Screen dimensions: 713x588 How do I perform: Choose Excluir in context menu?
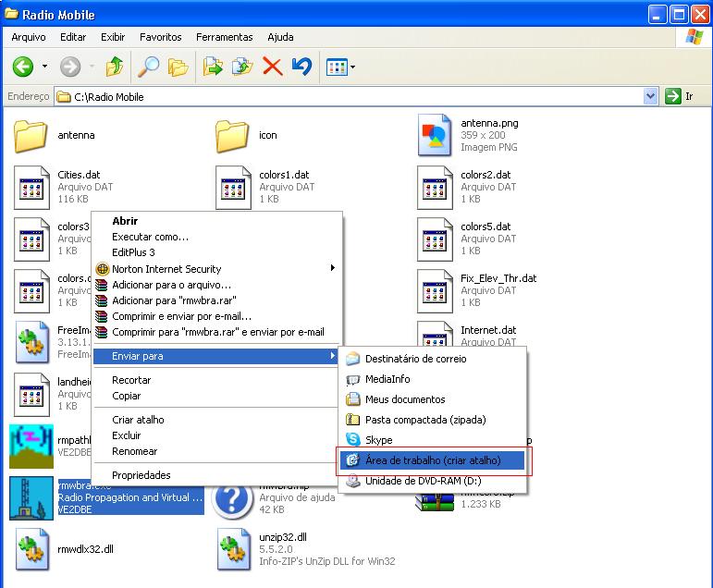pos(215,435)
